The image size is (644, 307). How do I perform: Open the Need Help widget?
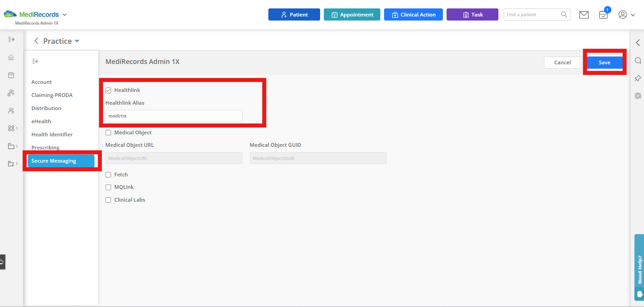639,267
